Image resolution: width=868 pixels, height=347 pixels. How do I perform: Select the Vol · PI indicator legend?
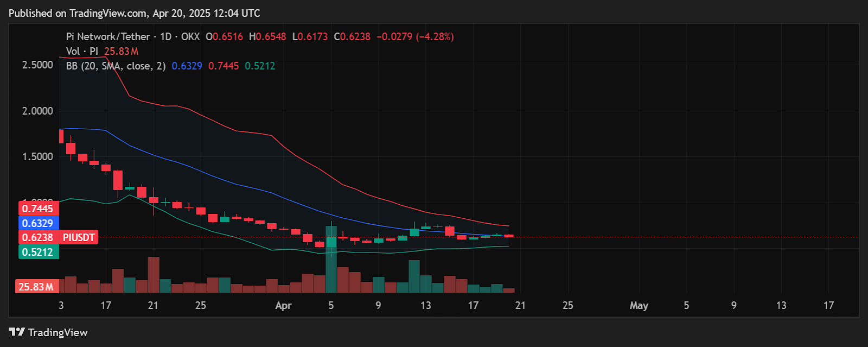click(82, 51)
